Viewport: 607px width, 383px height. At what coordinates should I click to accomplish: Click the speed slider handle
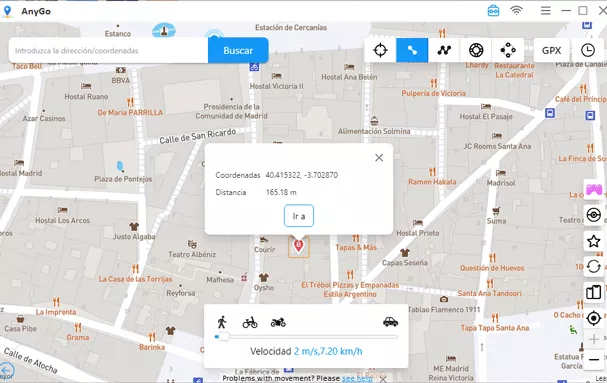coord(224,337)
